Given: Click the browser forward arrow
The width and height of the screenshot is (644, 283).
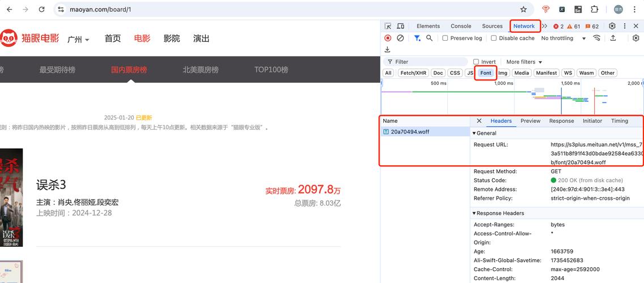Looking at the screenshot, I should pyautogui.click(x=26, y=9).
